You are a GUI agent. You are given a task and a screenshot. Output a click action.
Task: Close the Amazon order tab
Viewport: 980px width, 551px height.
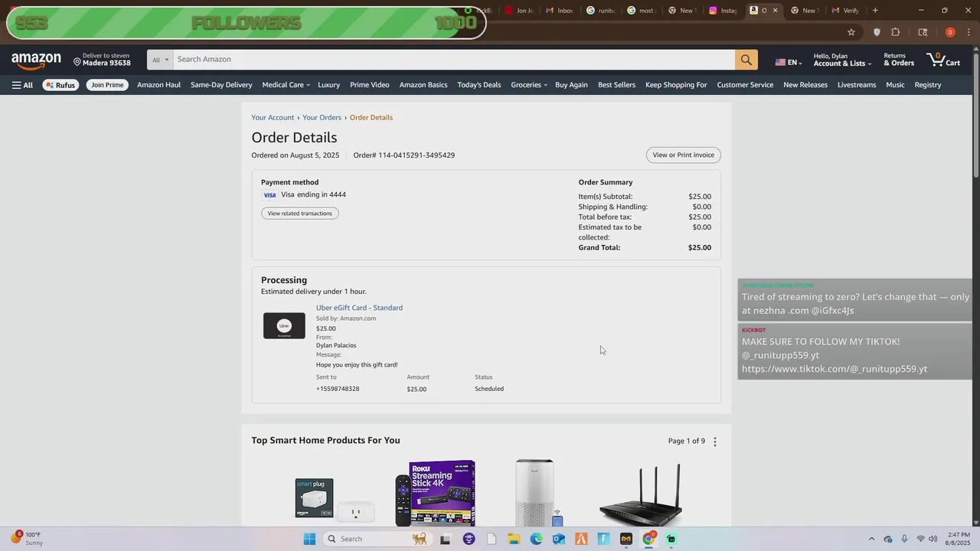tap(775, 11)
